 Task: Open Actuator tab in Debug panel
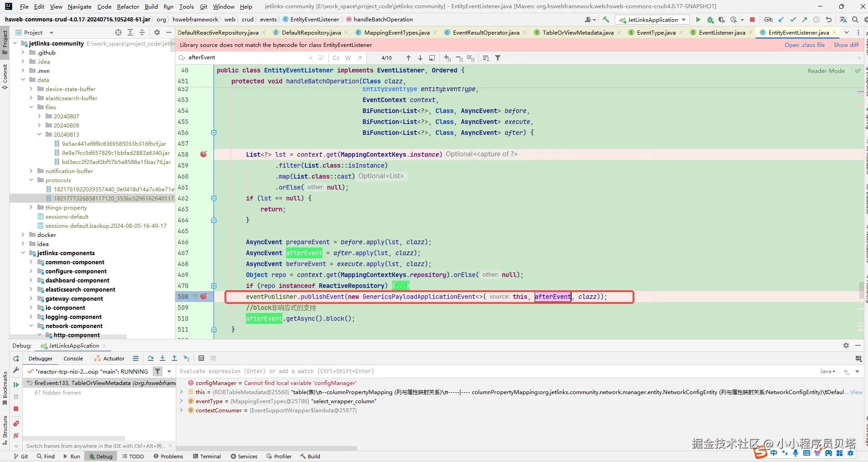pyautogui.click(x=109, y=359)
